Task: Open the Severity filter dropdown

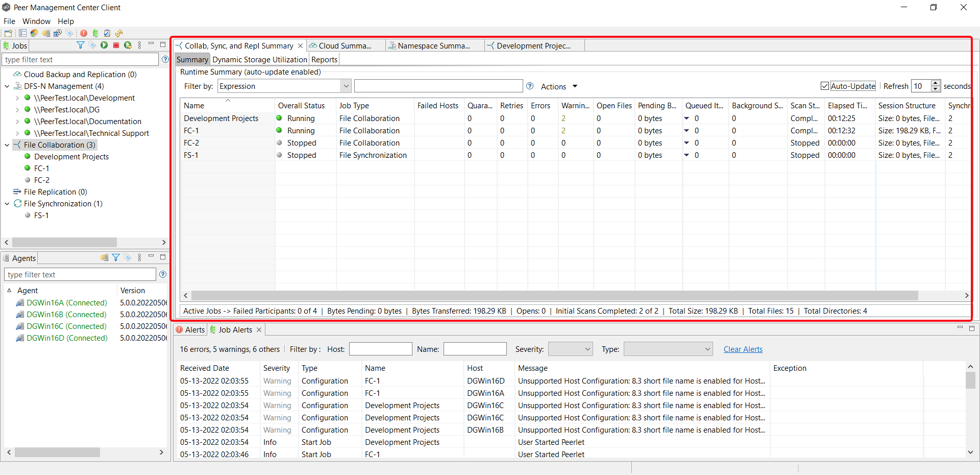Action: tap(571, 349)
